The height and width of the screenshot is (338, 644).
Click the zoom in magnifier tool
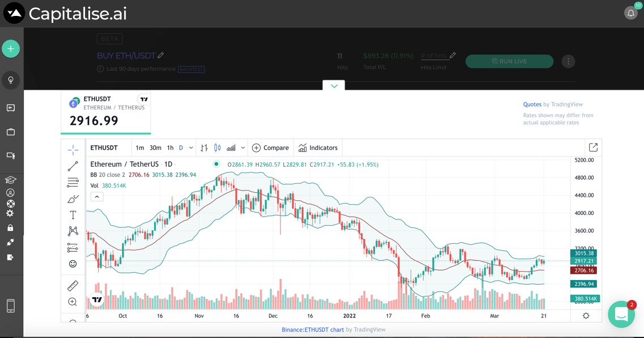point(72,302)
